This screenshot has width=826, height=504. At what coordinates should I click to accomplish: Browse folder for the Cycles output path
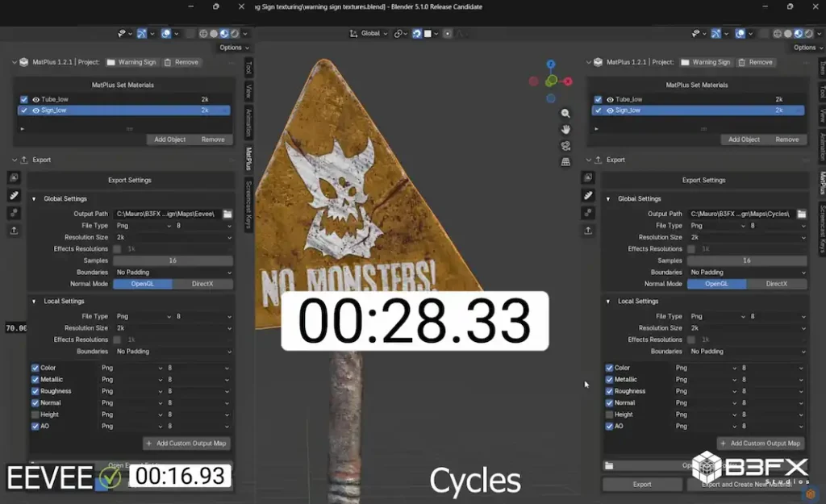(802, 214)
